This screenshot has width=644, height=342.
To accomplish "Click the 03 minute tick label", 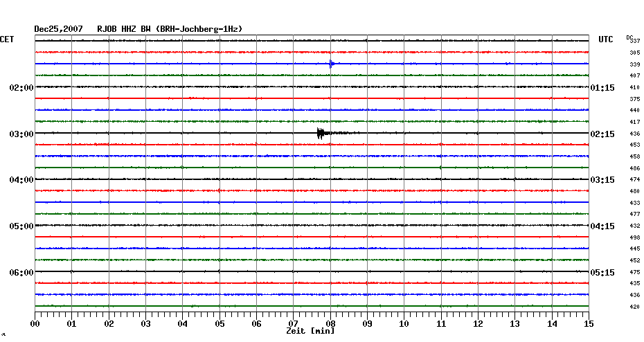I will (x=145, y=324).
